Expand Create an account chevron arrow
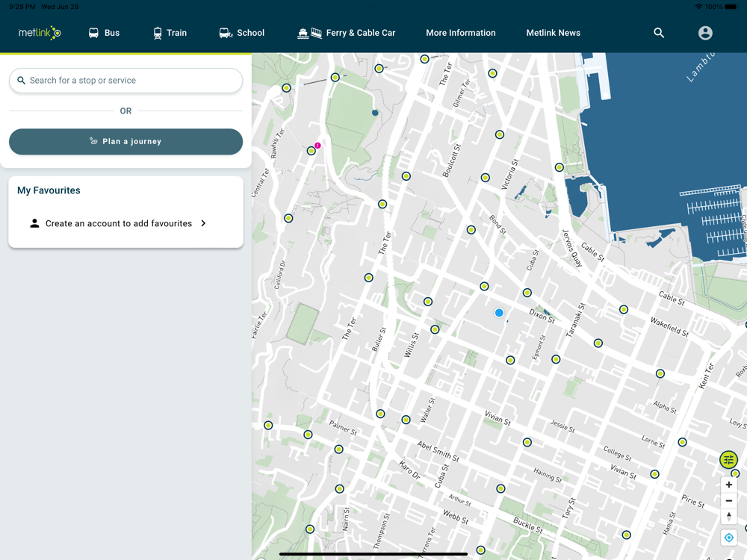Screen dimensions: 747x560 tap(203, 223)
